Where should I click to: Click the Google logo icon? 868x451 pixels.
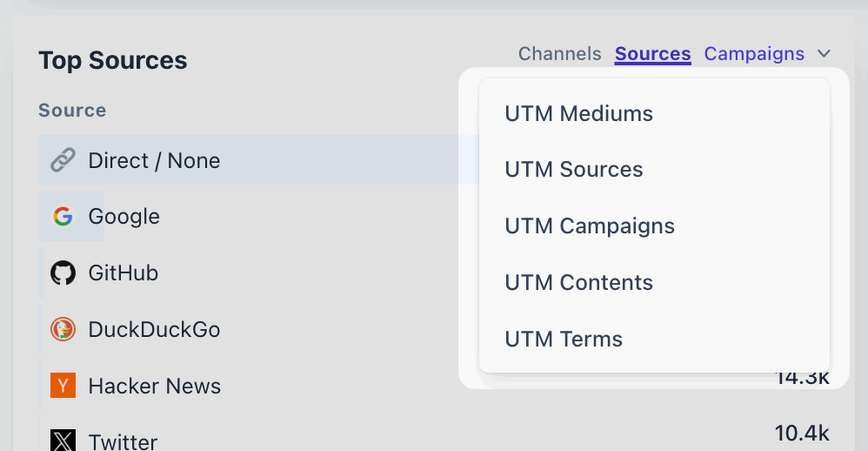coord(63,217)
